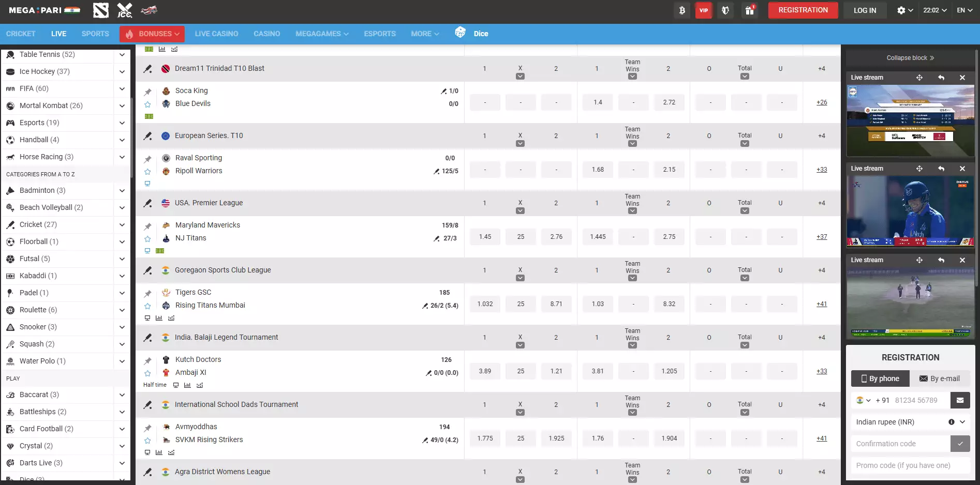Open the MORE dropdown menu
The width and height of the screenshot is (980, 485).
tap(425, 34)
